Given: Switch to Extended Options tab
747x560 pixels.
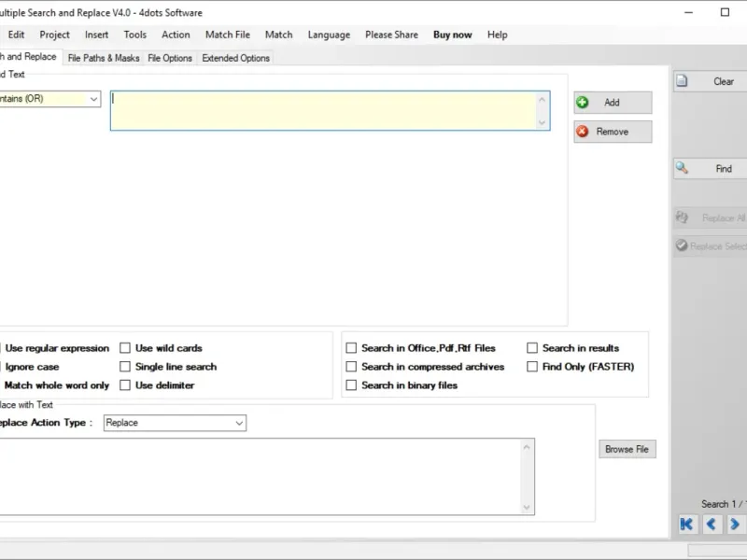Looking at the screenshot, I should tap(236, 58).
